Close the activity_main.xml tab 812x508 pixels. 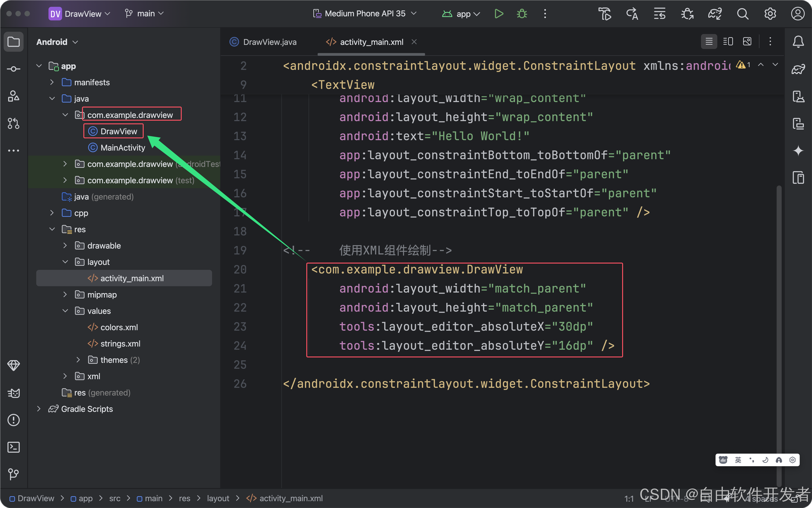[414, 42]
